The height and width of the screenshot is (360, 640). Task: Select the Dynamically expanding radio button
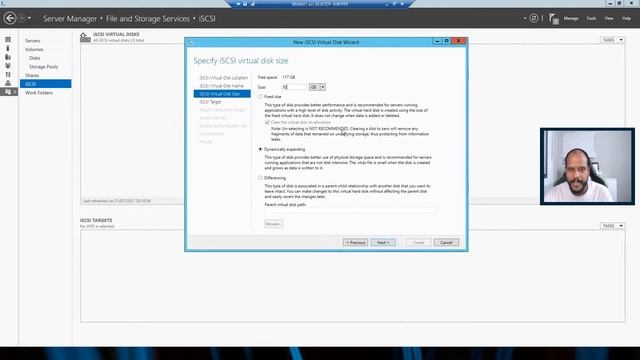point(260,149)
